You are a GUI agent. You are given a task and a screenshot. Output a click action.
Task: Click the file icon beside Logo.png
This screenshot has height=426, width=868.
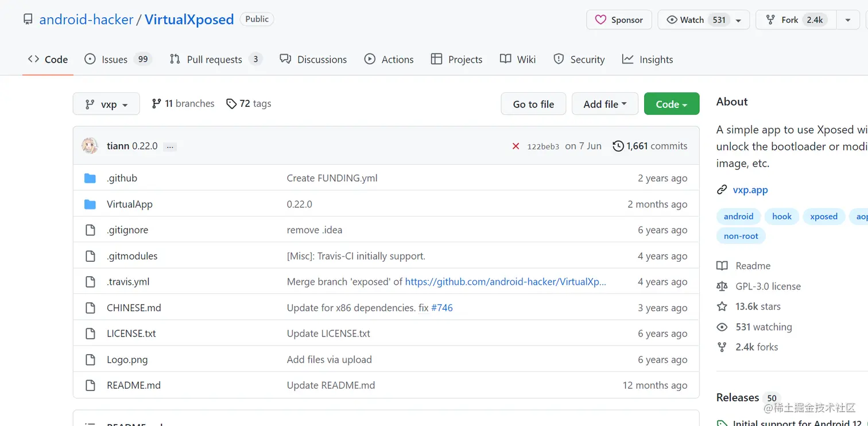pos(90,359)
